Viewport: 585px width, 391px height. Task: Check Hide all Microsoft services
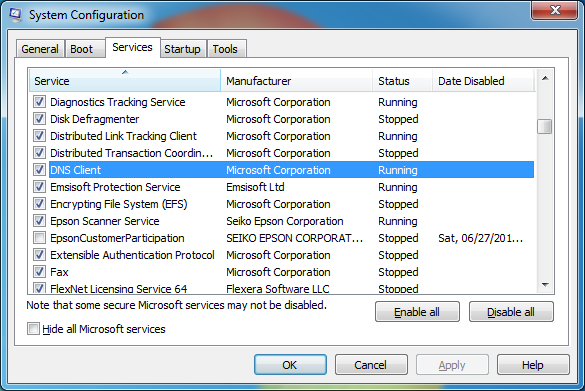33,329
